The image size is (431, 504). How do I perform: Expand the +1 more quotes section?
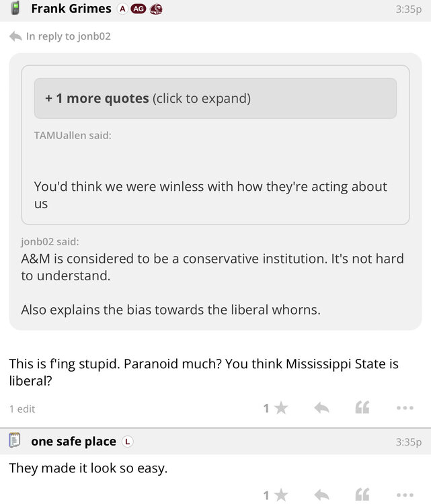[215, 98]
